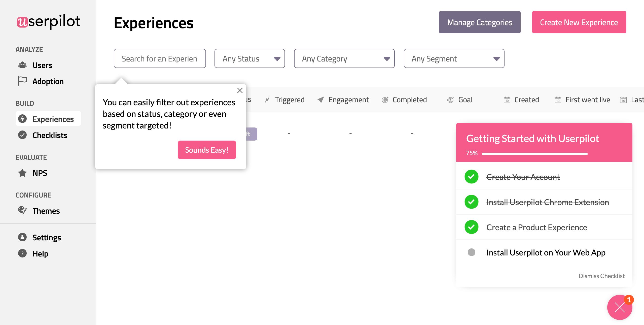This screenshot has height=325, width=644.
Task: Click the Sounds Easy! button
Action: pos(207,150)
